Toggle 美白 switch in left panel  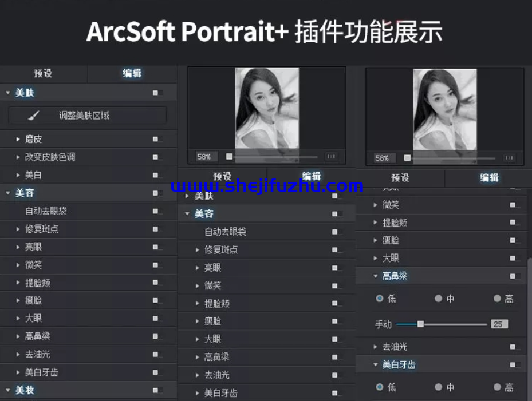pyautogui.click(x=157, y=175)
